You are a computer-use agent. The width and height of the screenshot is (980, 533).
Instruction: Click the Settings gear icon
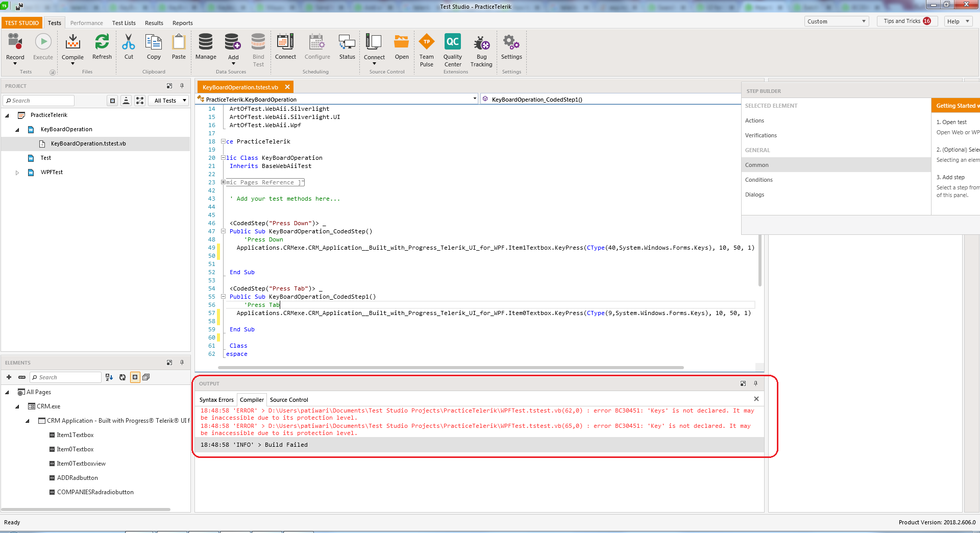pyautogui.click(x=511, y=43)
